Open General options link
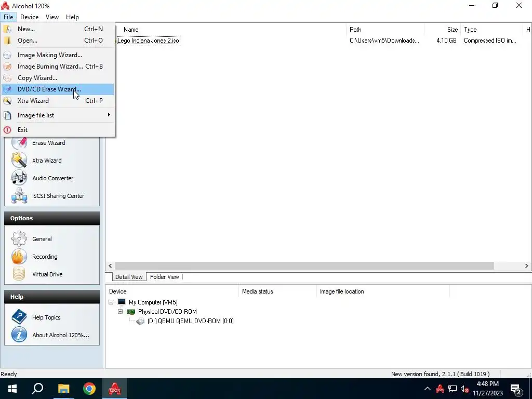Viewport: 532px width, 399px height. point(42,239)
